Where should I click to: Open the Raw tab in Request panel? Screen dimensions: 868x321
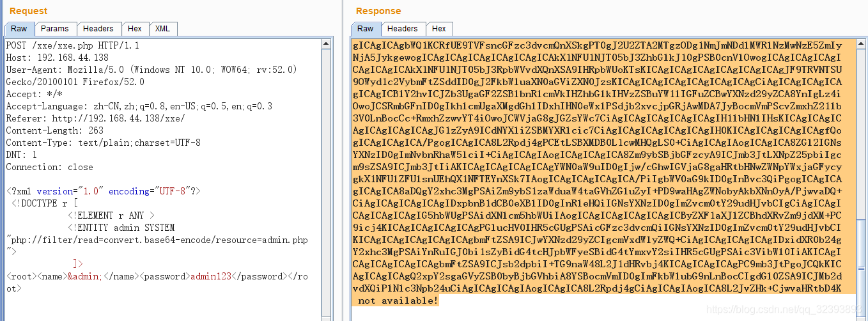coord(19,29)
